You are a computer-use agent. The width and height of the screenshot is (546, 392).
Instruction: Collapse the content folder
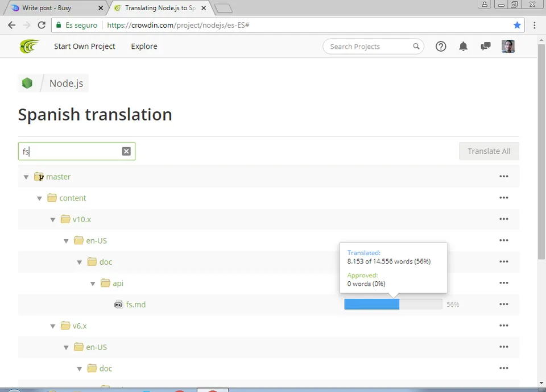pyautogui.click(x=39, y=198)
